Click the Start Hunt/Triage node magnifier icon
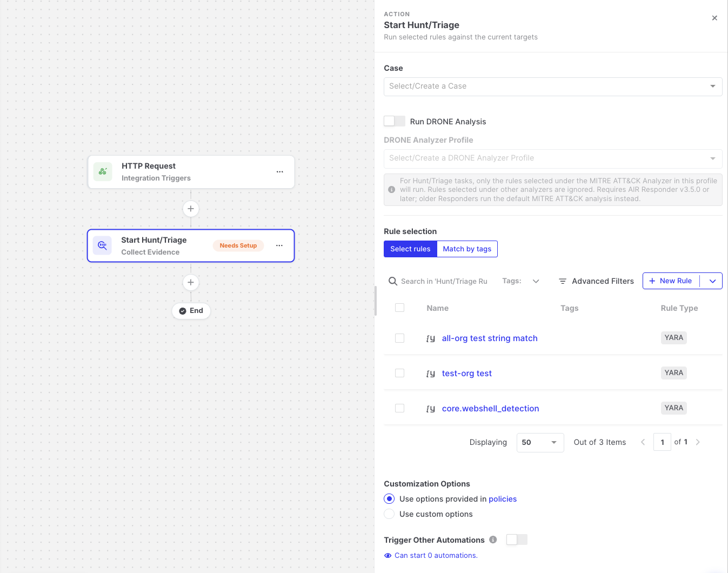728x573 pixels. (102, 245)
